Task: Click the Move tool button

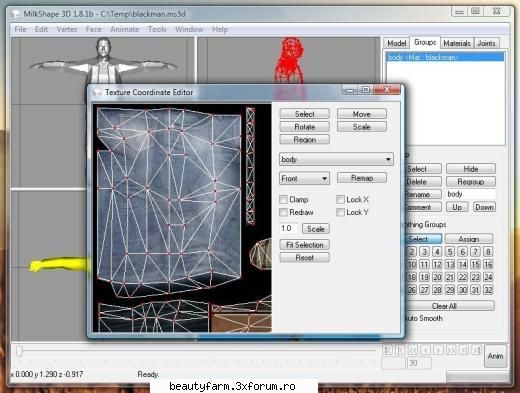Action: 362,114
